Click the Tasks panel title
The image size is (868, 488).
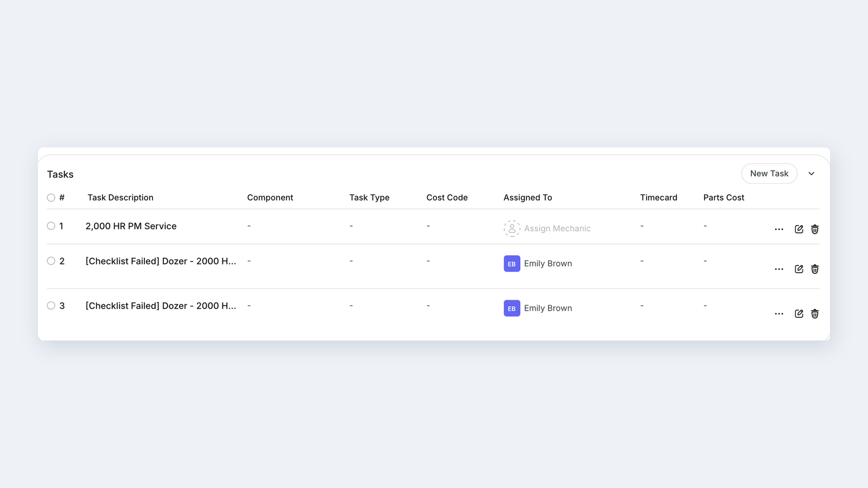[60, 175]
